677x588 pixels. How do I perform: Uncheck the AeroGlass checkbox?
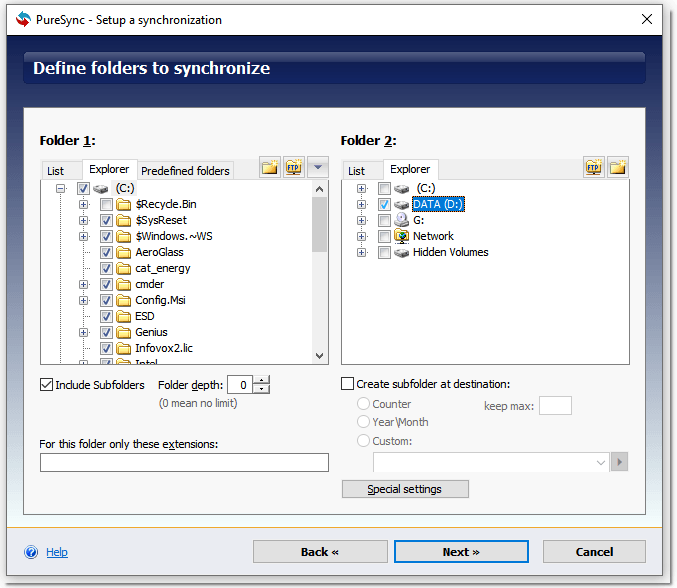click(x=106, y=252)
